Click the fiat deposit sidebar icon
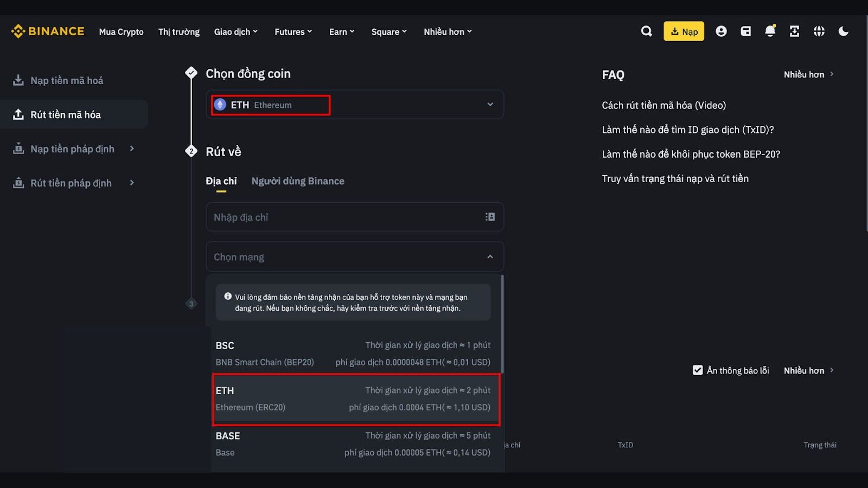Image resolution: width=868 pixels, height=488 pixels. (x=18, y=149)
